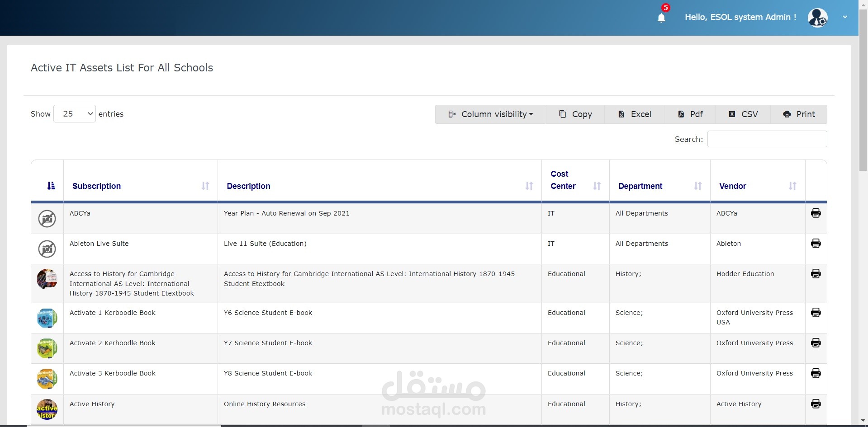Print the Access to History row
The image size is (868, 427).
click(816, 274)
